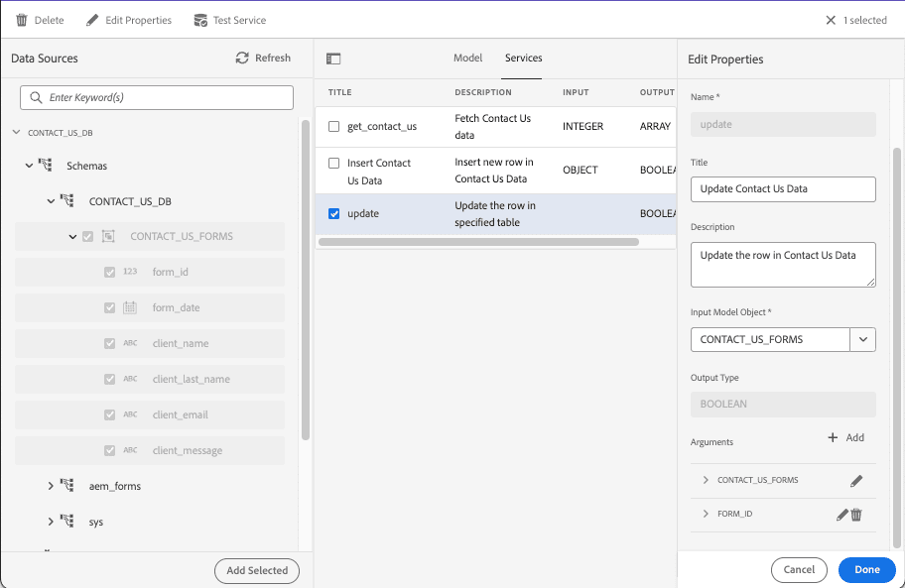
Task: Click the client_last_name ABC type icon
Action: [x=130, y=379]
